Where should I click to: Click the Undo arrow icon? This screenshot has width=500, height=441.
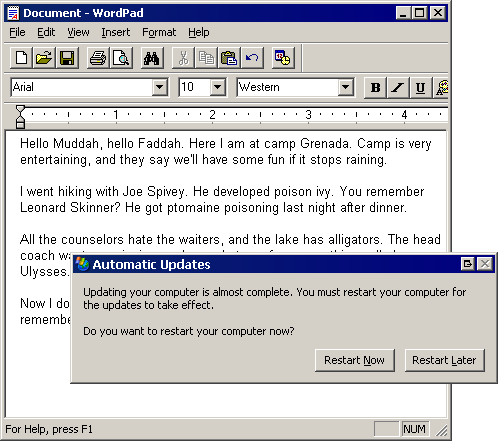tap(252, 58)
